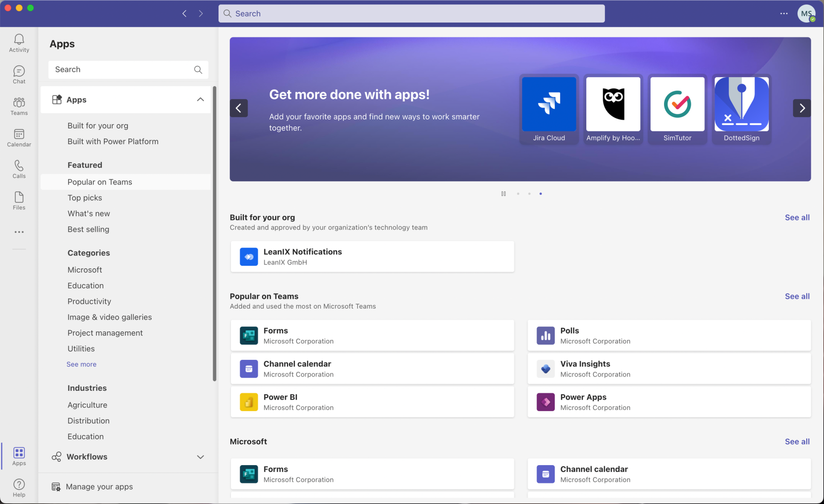824x504 pixels.
Task: Select the first carousel dot
Action: tap(518, 194)
